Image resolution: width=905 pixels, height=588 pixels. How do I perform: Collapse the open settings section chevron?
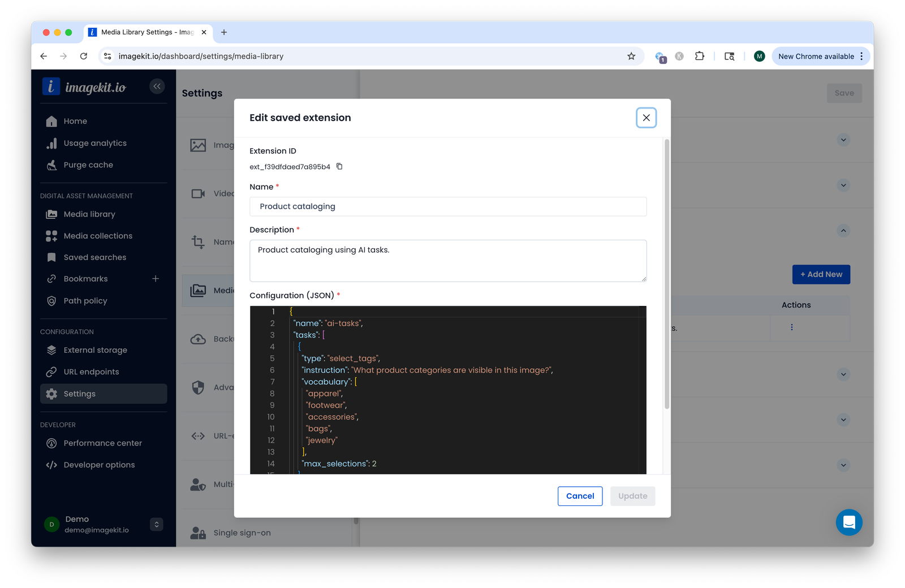[x=843, y=231]
